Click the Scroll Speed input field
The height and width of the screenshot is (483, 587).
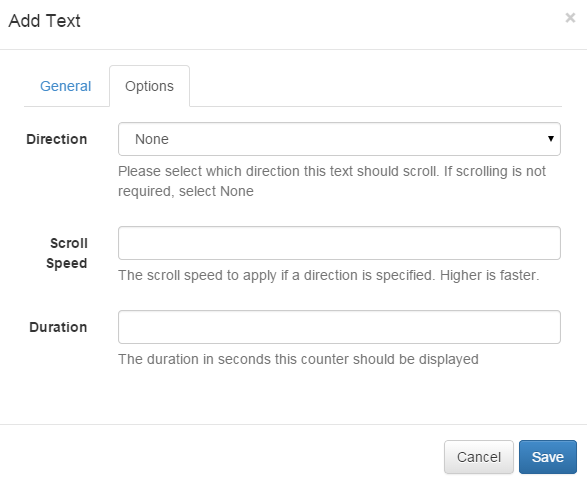[339, 243]
